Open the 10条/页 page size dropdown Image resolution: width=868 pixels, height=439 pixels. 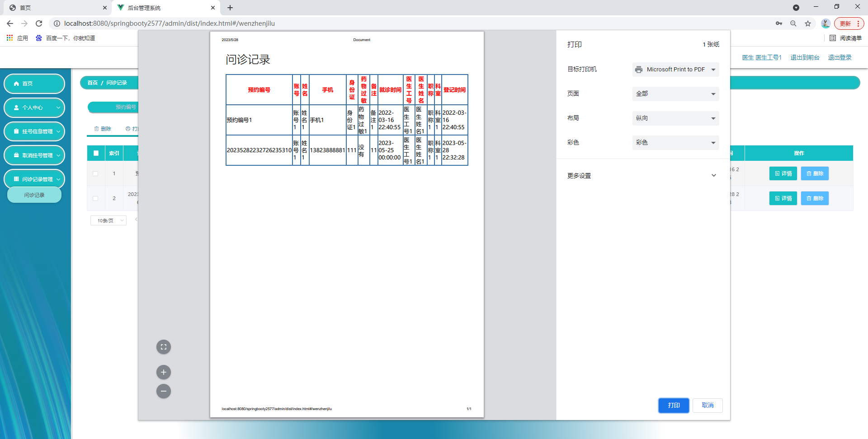108,220
